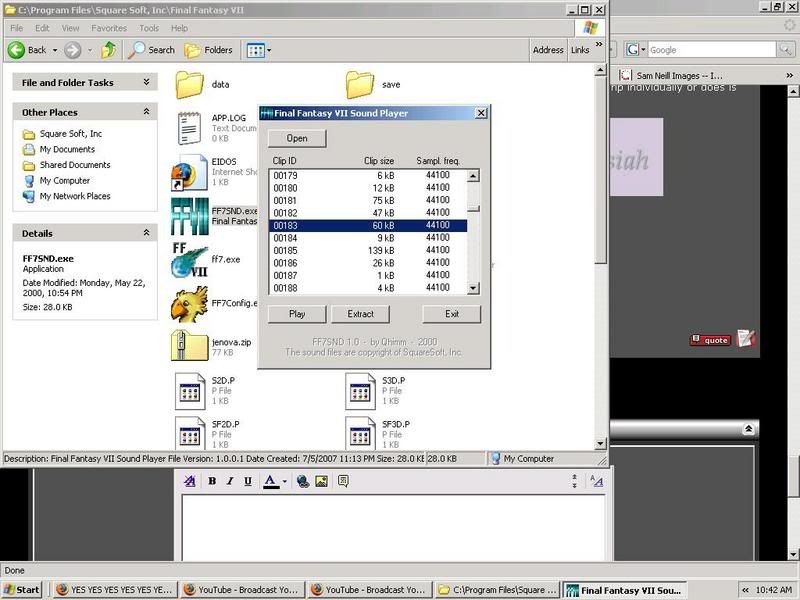Image resolution: width=800 pixels, height=600 pixels.
Task: Open the Help menu in Explorer
Action: point(179,28)
